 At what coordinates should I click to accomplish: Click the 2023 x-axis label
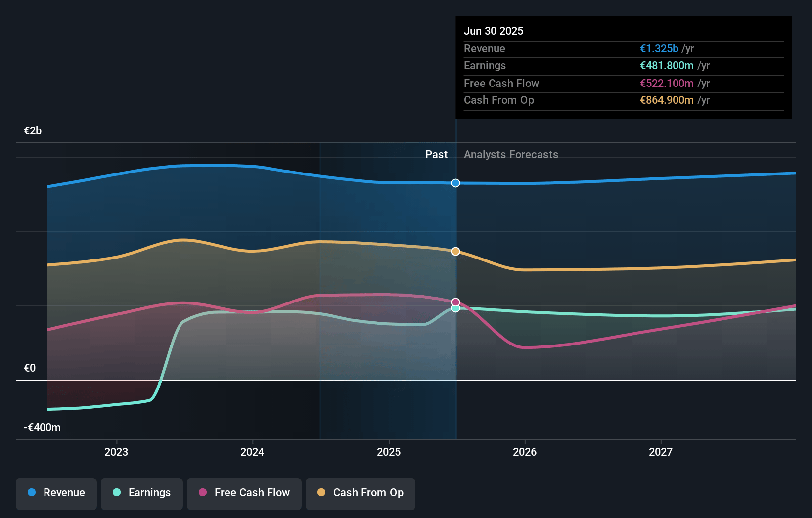pyautogui.click(x=116, y=452)
